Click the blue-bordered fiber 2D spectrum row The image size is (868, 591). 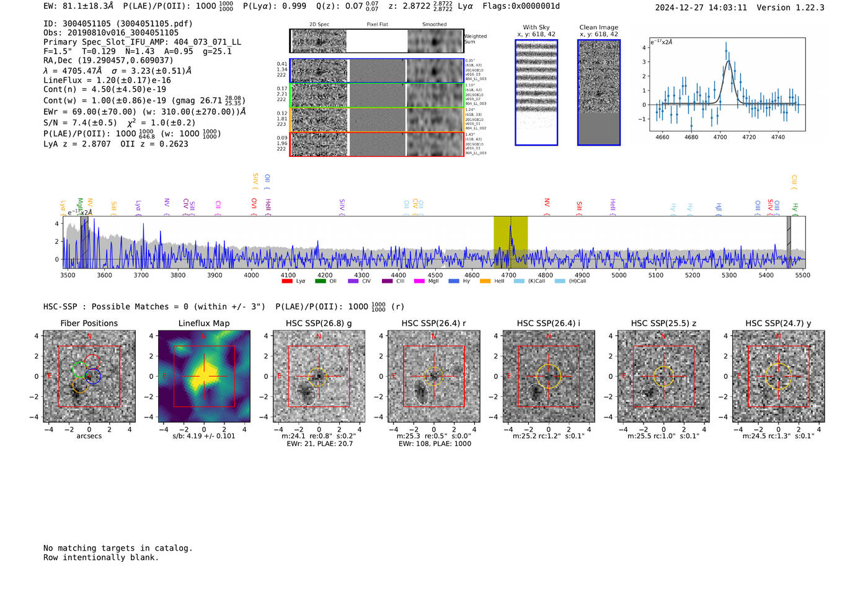[377, 71]
